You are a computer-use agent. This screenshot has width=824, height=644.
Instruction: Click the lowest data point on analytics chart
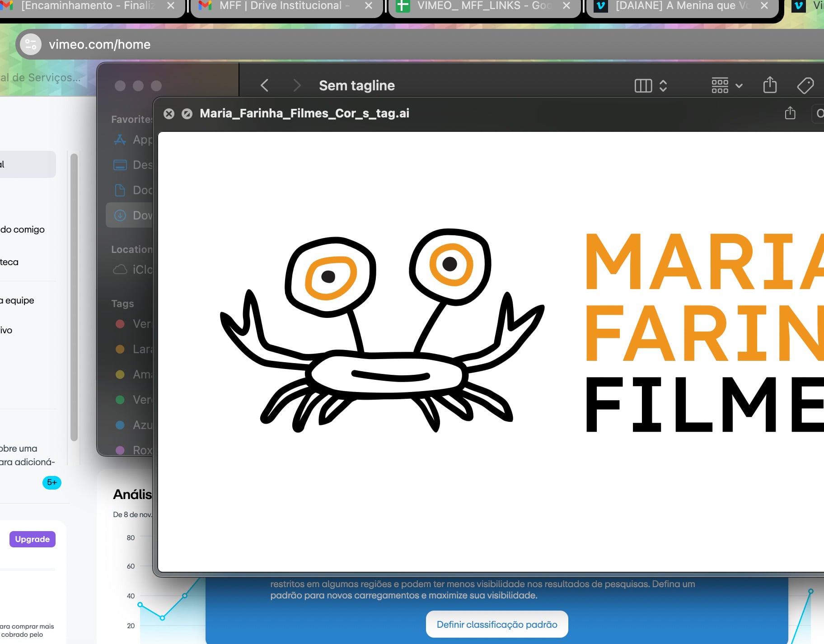point(162,618)
